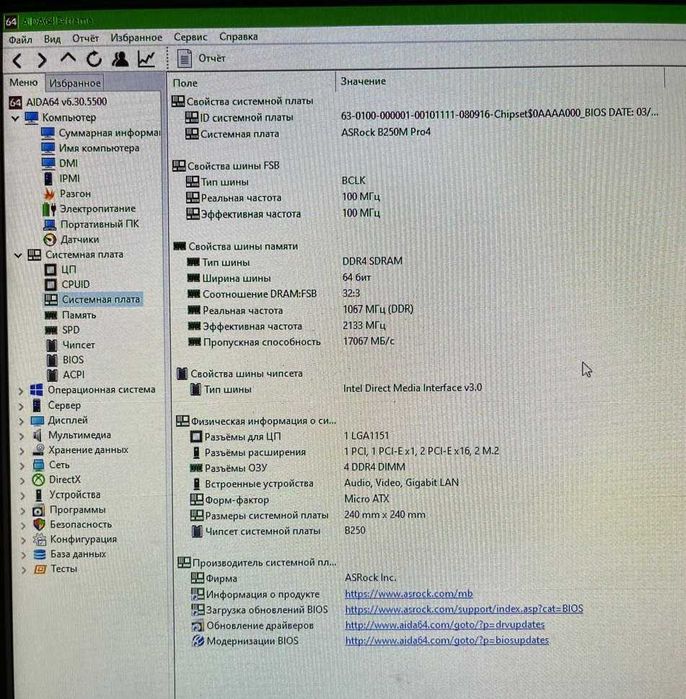Image resolution: width=686 pixels, height=699 pixels.
Task: Expand the Сервер node
Action: coord(21,406)
